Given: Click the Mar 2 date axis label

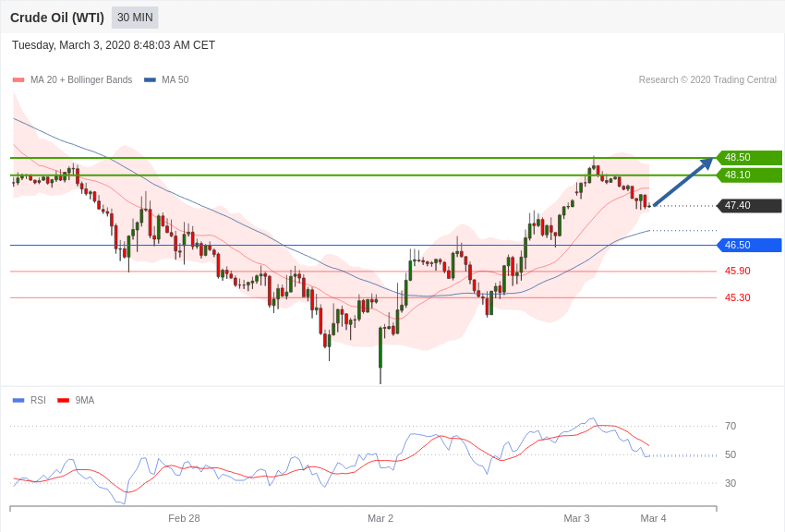Looking at the screenshot, I should (380, 518).
